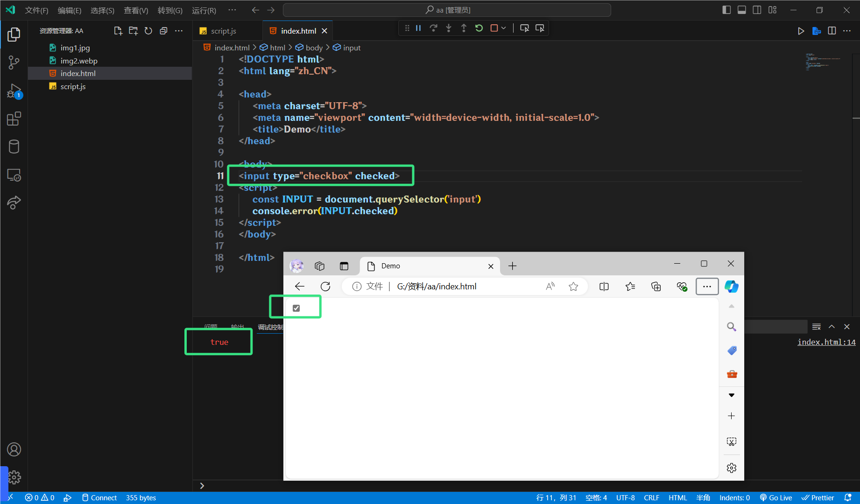Open the Explorer view in activity bar
This screenshot has width=860, height=504.
coord(14,34)
